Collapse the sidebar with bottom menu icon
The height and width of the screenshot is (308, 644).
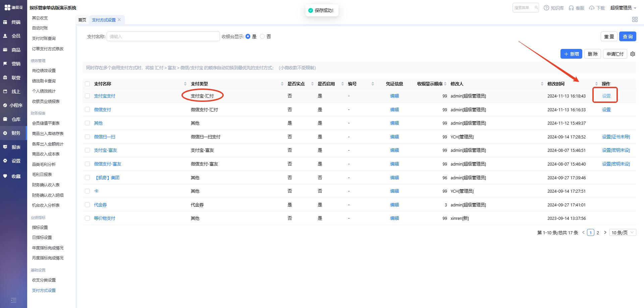coord(13,300)
